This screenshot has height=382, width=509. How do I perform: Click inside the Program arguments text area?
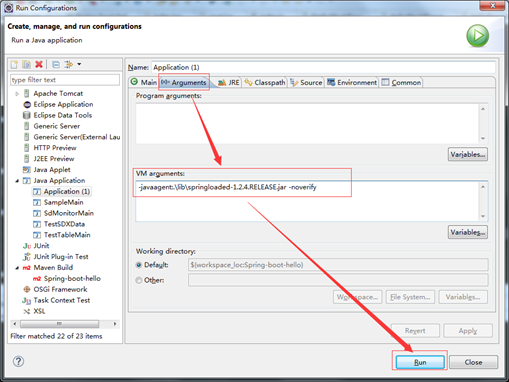(x=307, y=124)
